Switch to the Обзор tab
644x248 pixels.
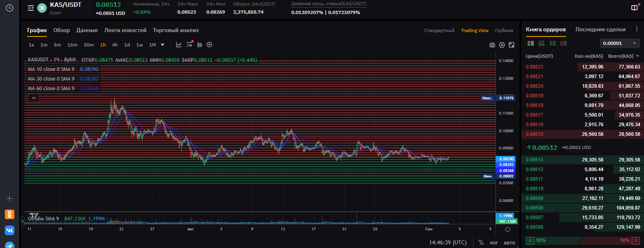[62, 31]
